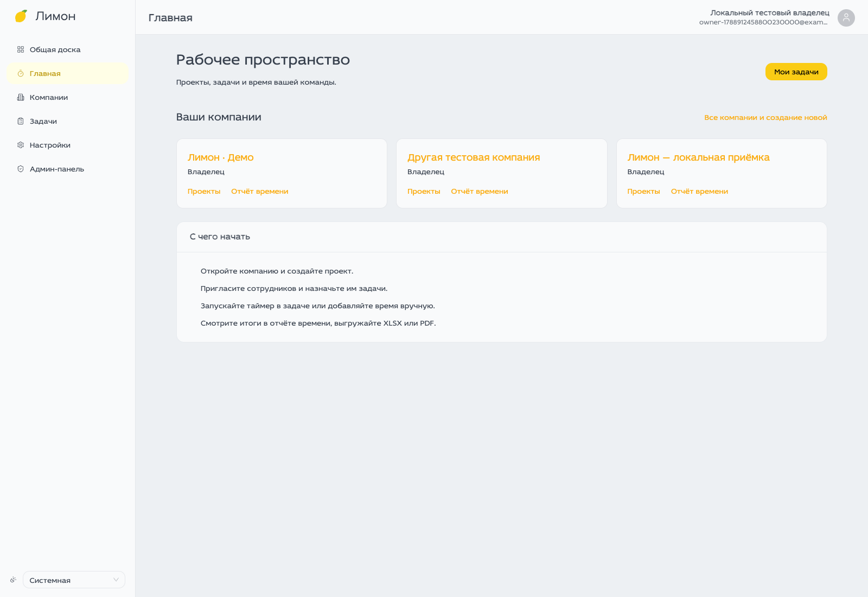Click the С чего начать header

220,237
